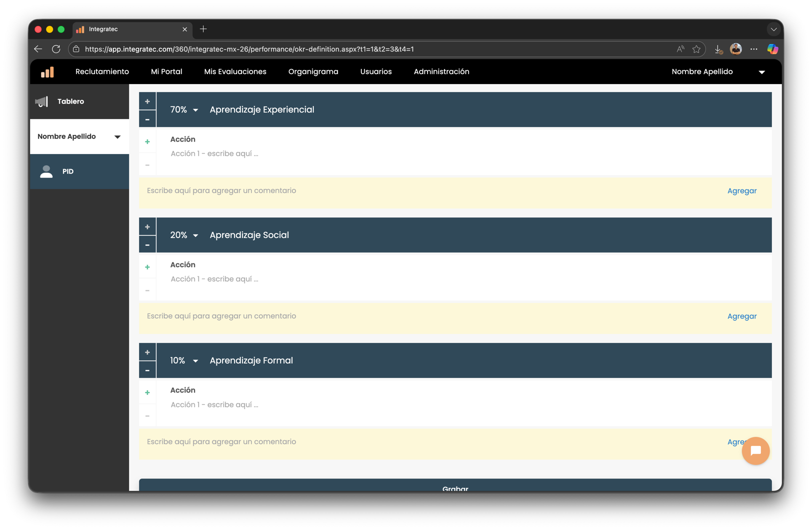Click Agregar for Aprendizaje Social comment
The width and height of the screenshot is (812, 530).
[742, 316]
